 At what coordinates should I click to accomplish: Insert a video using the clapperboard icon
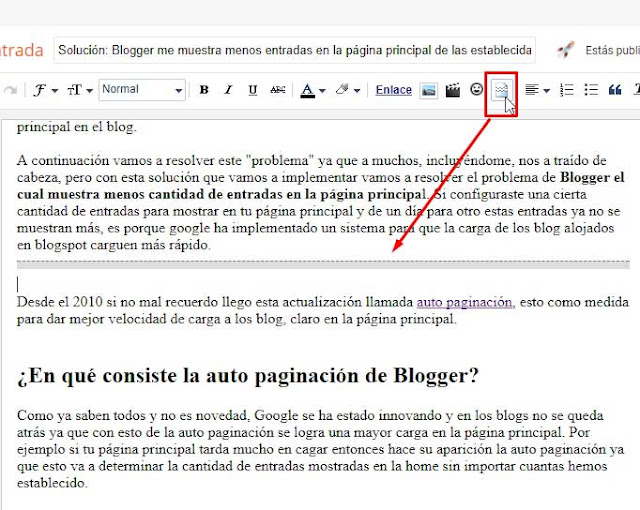click(452, 90)
